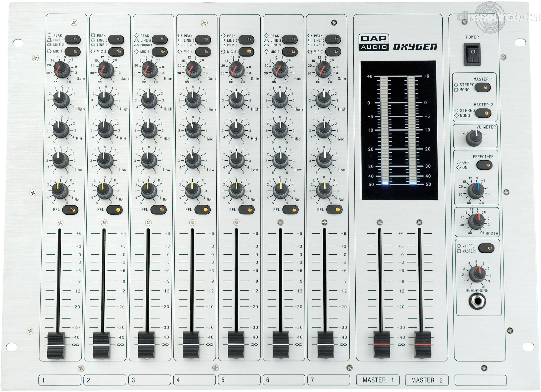Toggle channel 5 LINE 7 / PHONO 3 switch
Image resolution: width=541 pixels, height=392 pixels.
click(246, 39)
